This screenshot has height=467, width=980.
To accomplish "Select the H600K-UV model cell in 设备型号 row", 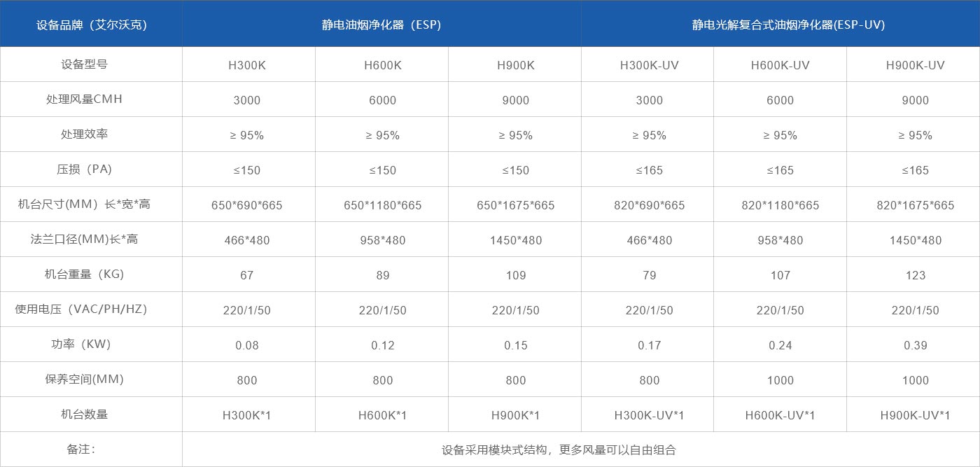I will pyautogui.click(x=780, y=65).
